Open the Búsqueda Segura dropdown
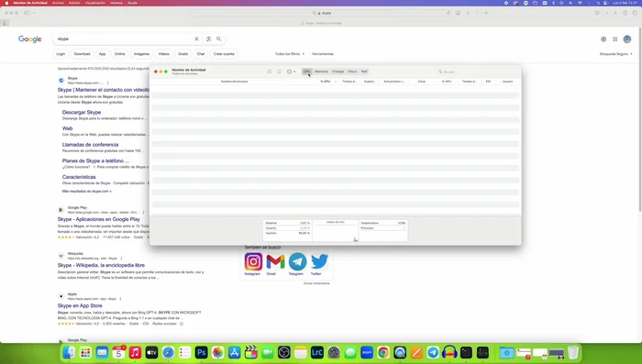Screen dimensions: 642x364 click(x=615, y=54)
